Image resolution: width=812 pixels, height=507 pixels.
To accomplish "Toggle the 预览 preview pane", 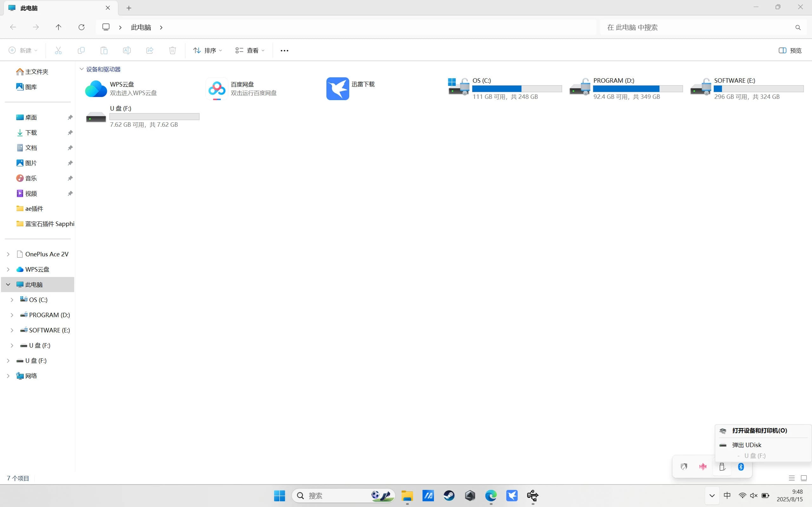I will point(790,50).
